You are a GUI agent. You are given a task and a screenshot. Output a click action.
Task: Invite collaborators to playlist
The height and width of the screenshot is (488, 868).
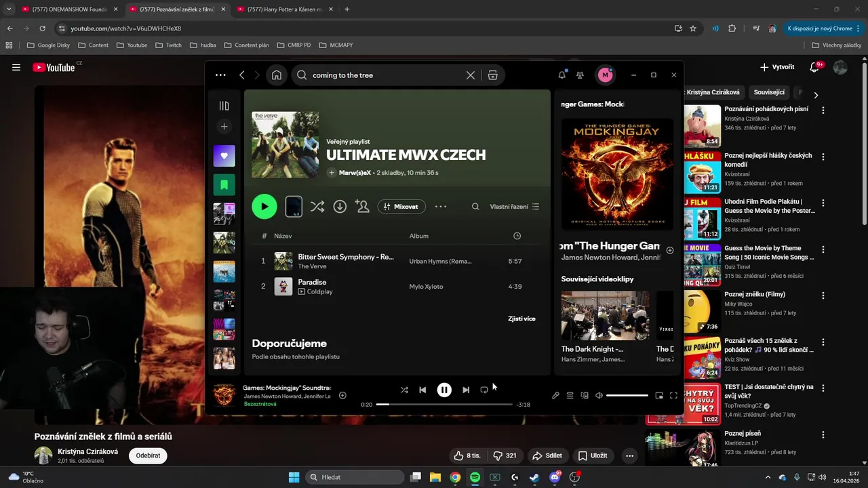click(362, 207)
